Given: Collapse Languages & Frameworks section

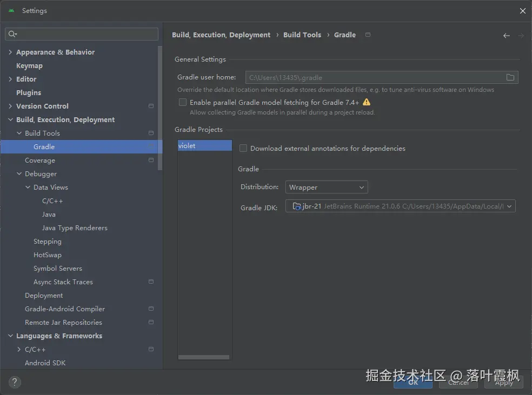Looking at the screenshot, I should [10, 336].
